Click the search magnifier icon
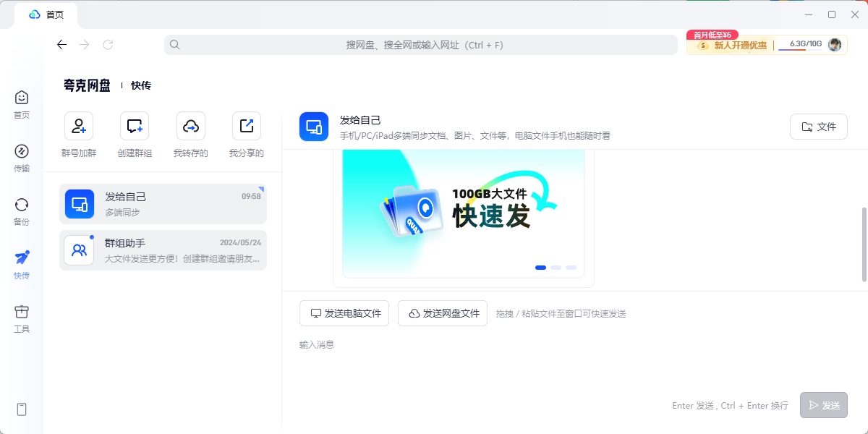Screen dimensions: 868x434 point(175,45)
